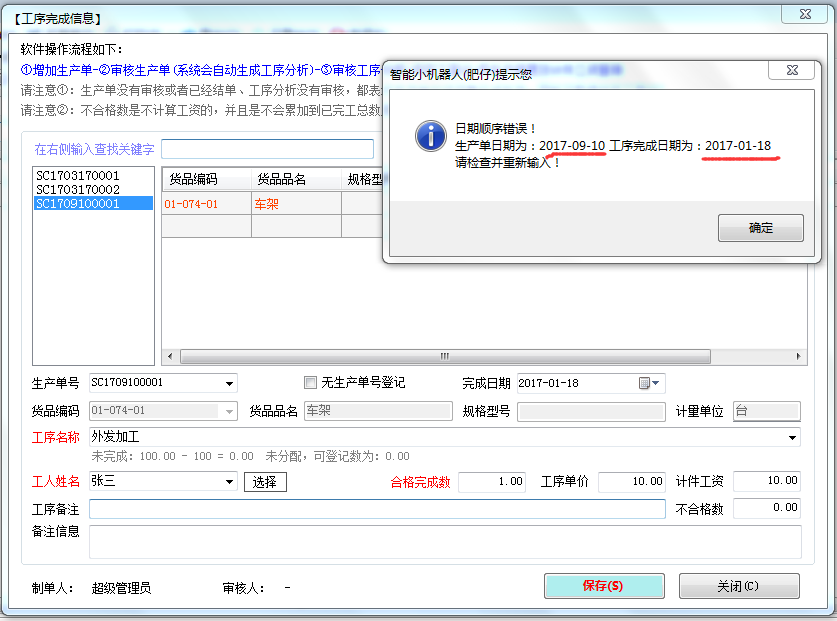Expand the 工序名称 dropdown

tap(793, 438)
